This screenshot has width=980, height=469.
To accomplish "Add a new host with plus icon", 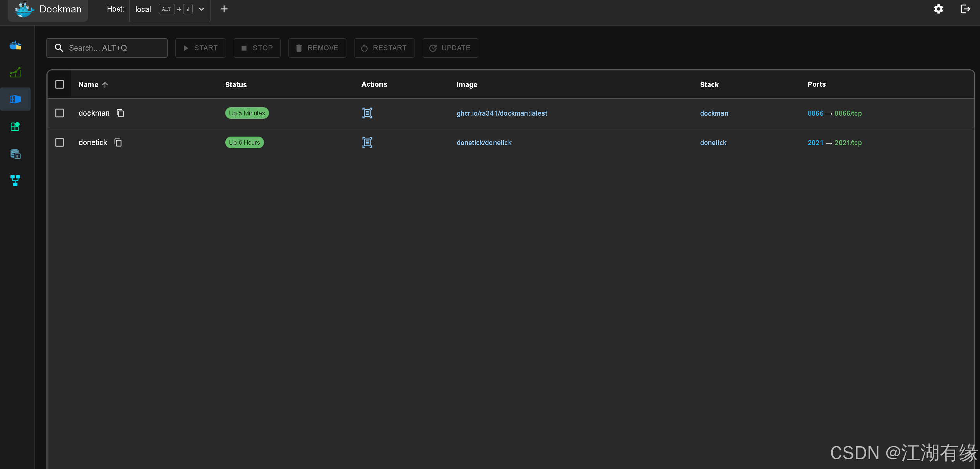I will click(224, 9).
